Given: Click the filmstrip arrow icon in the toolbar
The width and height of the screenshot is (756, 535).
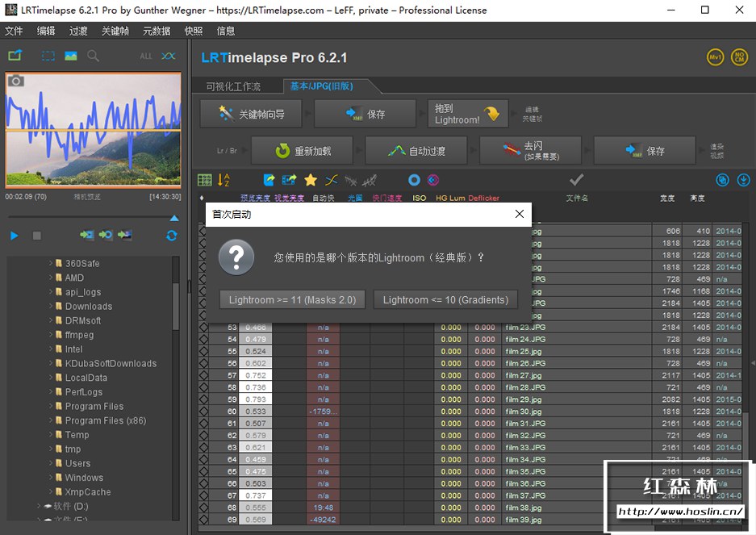Looking at the screenshot, I should [x=290, y=181].
